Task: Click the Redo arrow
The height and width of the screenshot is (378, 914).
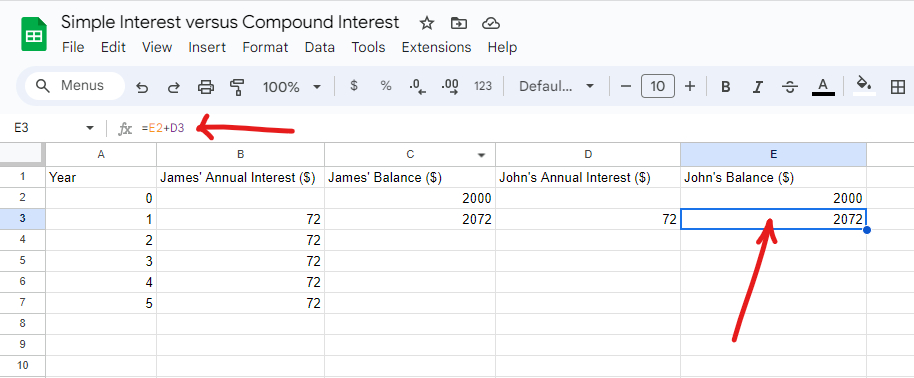Action: click(x=174, y=88)
